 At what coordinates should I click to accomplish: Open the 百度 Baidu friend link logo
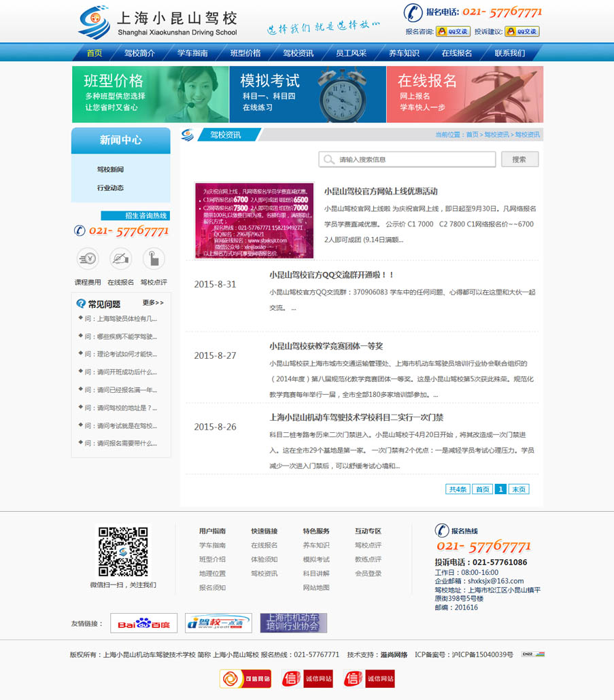[x=143, y=623]
